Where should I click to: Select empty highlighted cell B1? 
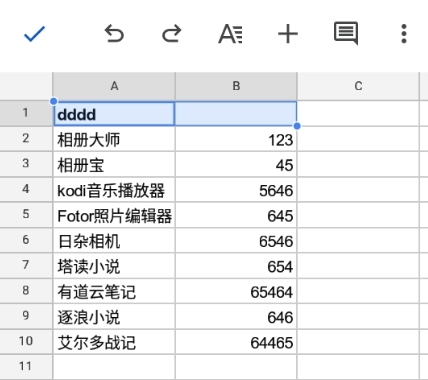click(236, 114)
